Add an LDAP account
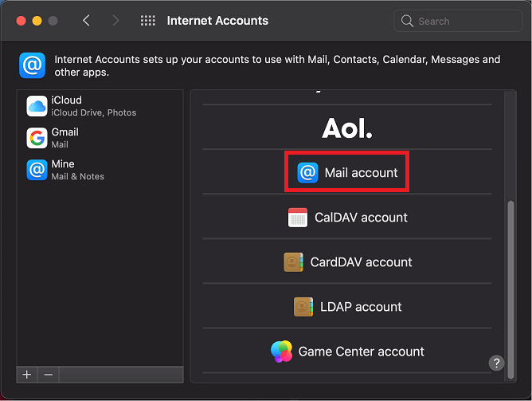Viewport: 532px width, 401px height. tap(361, 307)
